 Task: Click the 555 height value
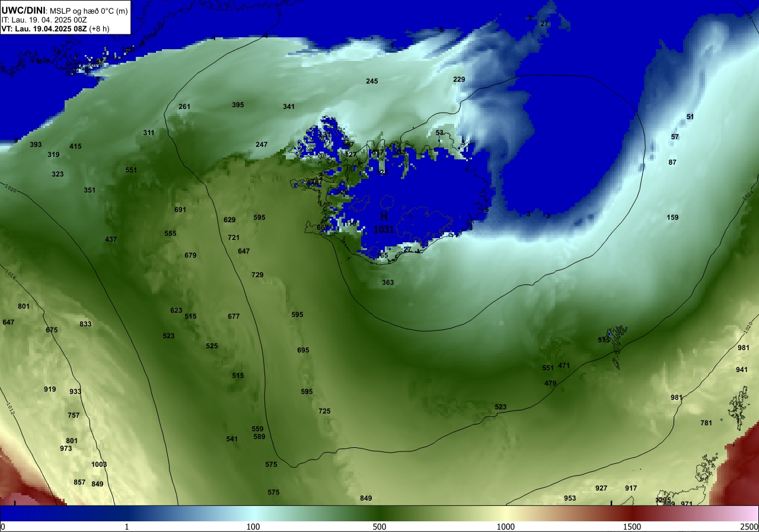point(170,233)
